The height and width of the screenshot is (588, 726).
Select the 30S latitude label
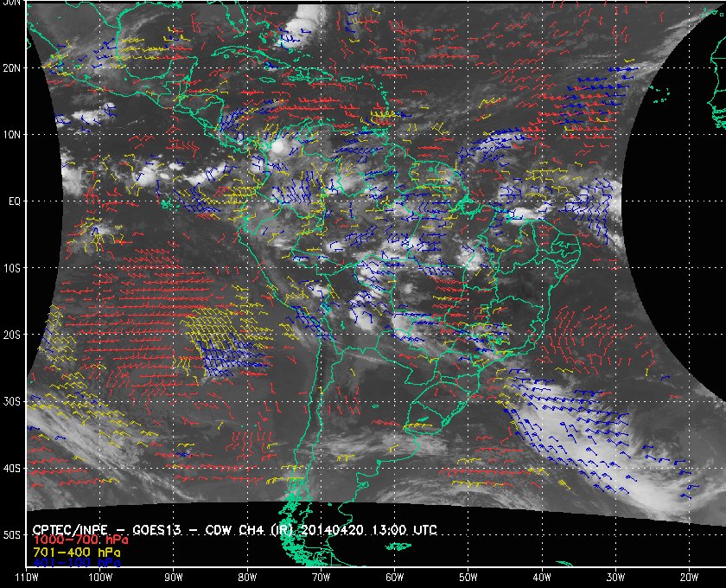[x=12, y=401]
